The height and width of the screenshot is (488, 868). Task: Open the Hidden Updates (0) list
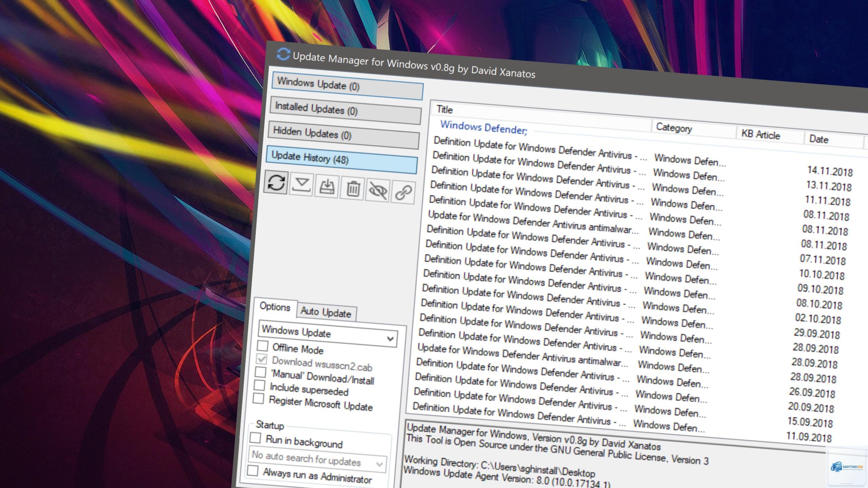tap(343, 135)
